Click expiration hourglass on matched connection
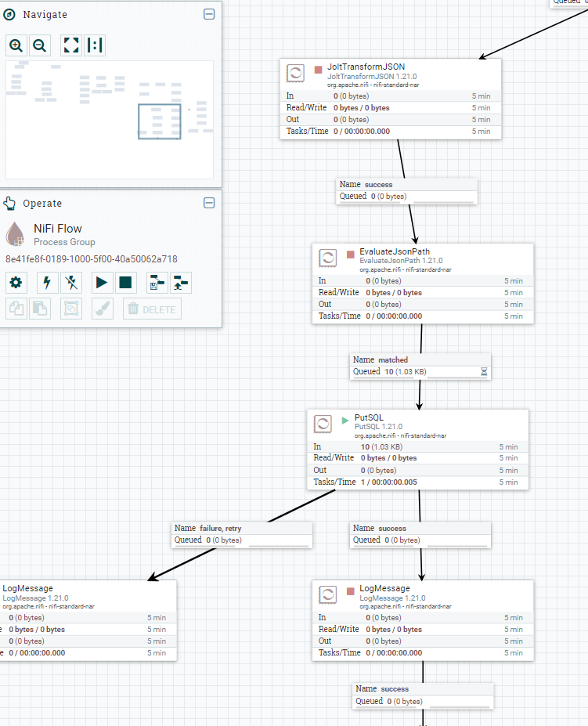 [484, 371]
